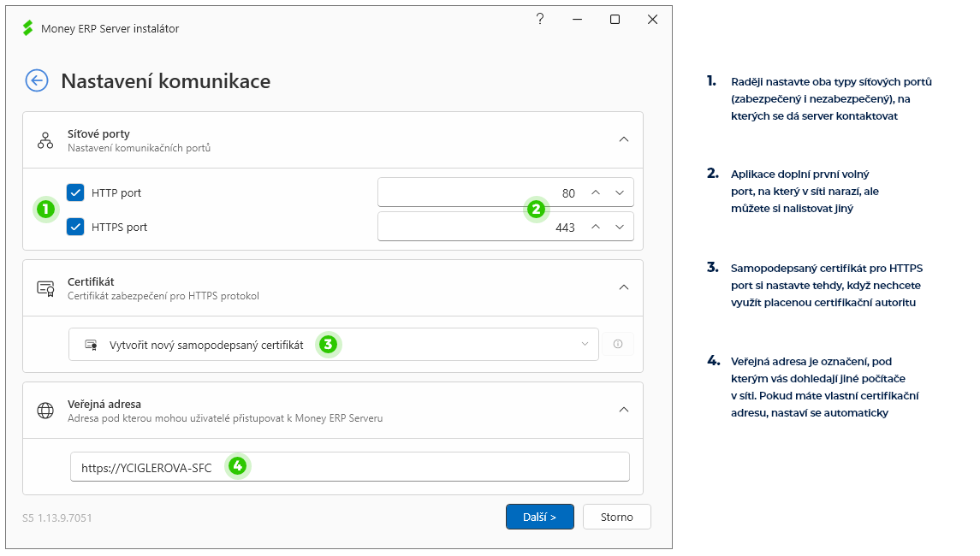
Task: Click the HTTPS port label
Action: 119,228
